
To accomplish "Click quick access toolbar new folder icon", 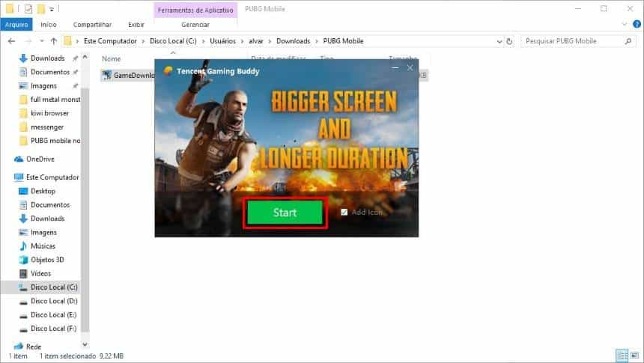I will pyautogui.click(x=41, y=9).
